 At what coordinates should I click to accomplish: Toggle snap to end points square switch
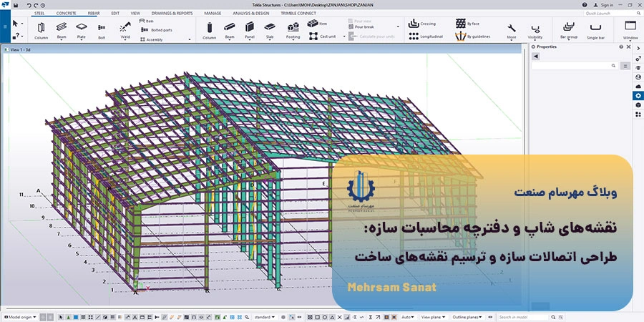point(318,317)
